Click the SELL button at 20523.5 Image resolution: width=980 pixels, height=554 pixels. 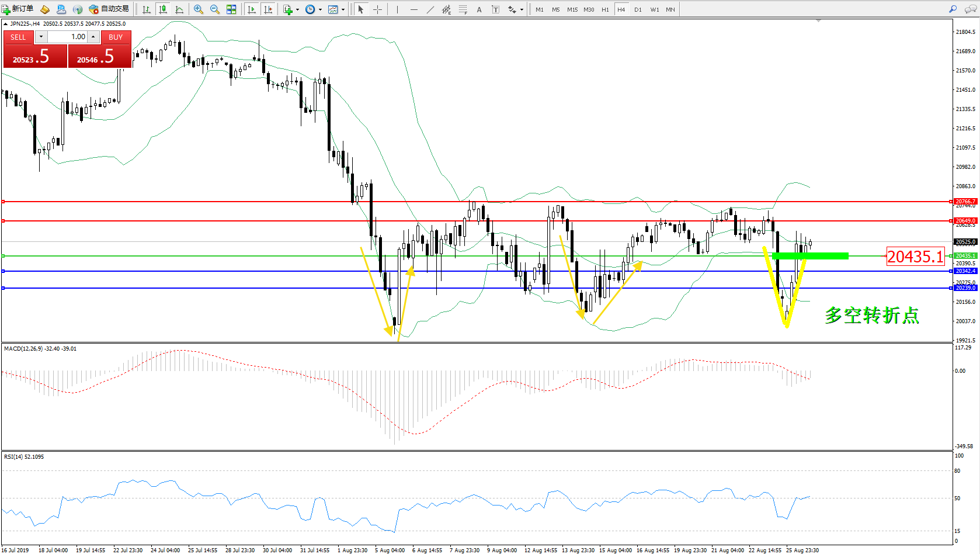35,57
